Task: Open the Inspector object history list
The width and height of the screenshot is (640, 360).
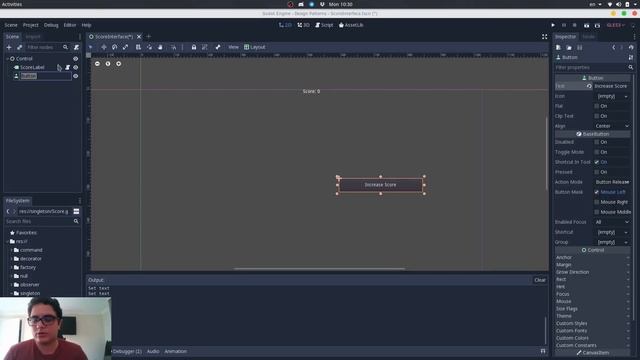Action: (631, 48)
